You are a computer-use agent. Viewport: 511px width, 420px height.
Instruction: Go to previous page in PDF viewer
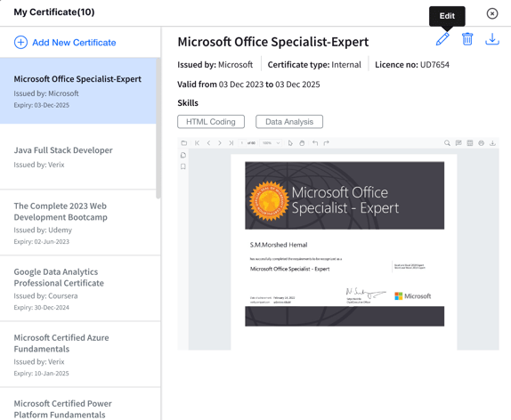tap(208, 143)
